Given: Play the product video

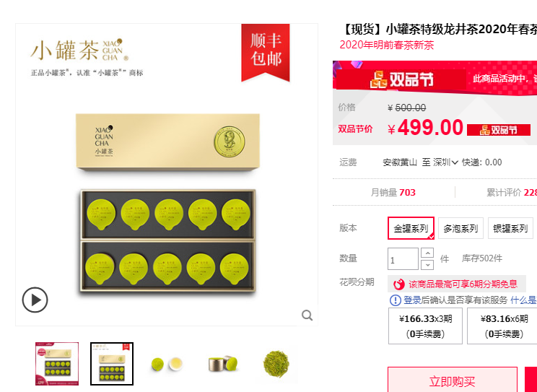Looking at the screenshot, I should point(35,300).
